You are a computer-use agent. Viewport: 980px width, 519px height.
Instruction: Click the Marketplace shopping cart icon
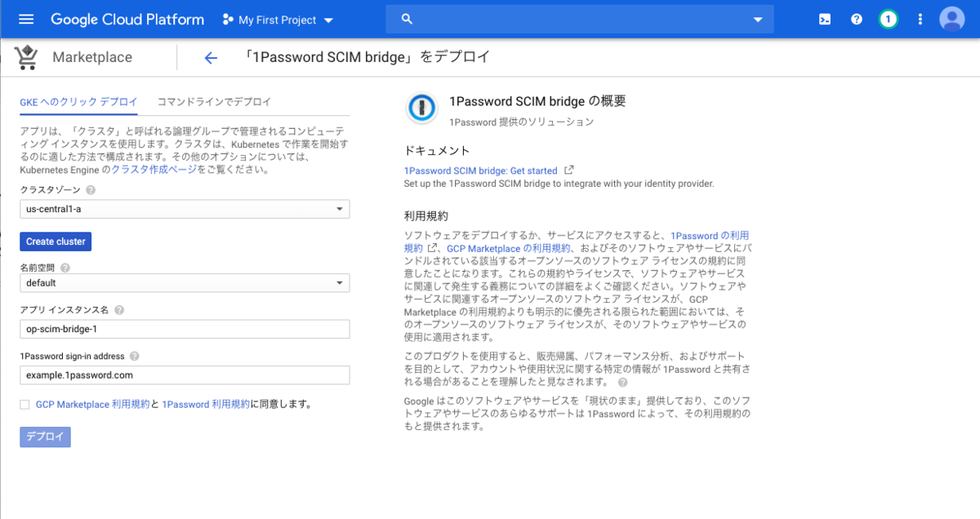click(x=25, y=57)
